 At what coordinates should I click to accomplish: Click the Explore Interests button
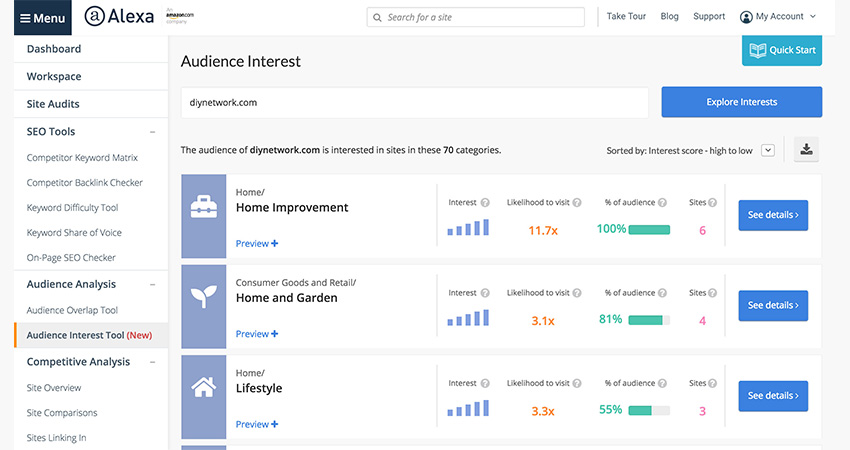point(742,102)
